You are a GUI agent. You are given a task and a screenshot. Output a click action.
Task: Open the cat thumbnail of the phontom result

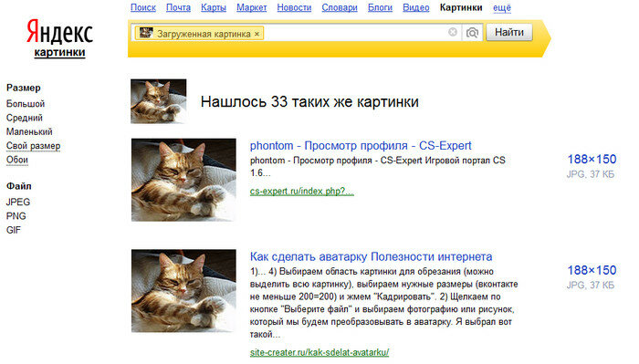click(x=183, y=180)
